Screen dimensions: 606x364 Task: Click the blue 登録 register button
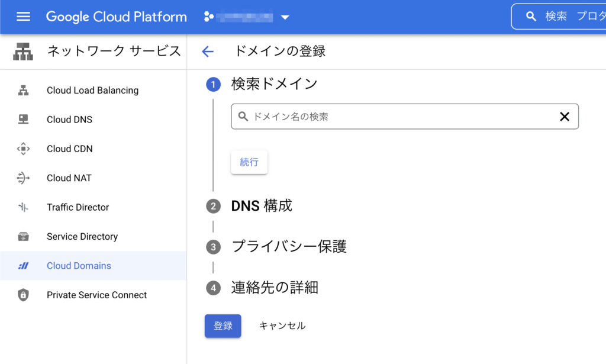pyautogui.click(x=223, y=326)
